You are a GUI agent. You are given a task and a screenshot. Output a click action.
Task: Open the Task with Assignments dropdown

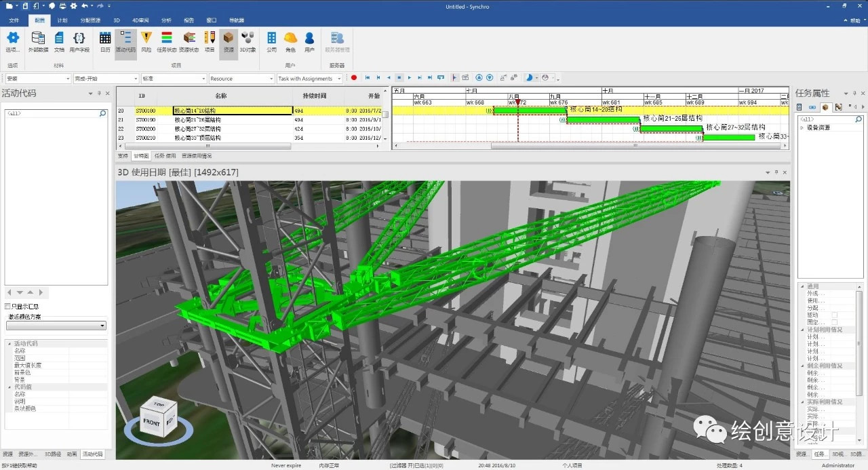pyautogui.click(x=311, y=79)
